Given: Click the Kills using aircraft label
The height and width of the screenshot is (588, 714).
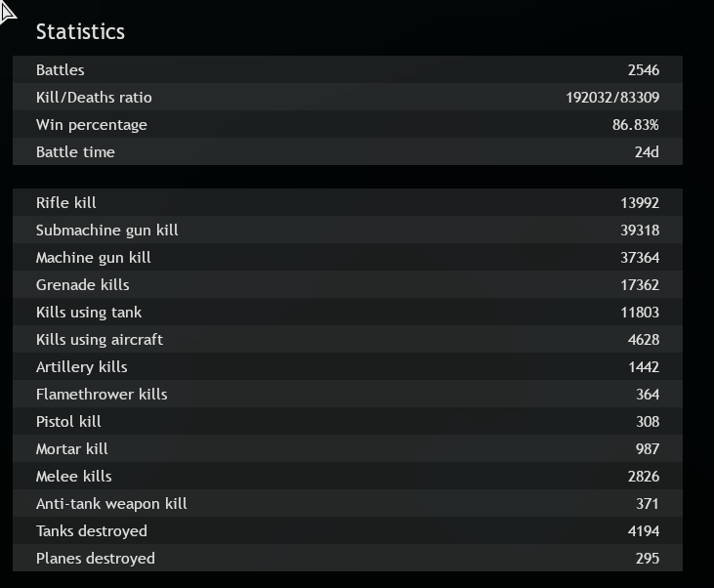Looking at the screenshot, I should point(100,340).
